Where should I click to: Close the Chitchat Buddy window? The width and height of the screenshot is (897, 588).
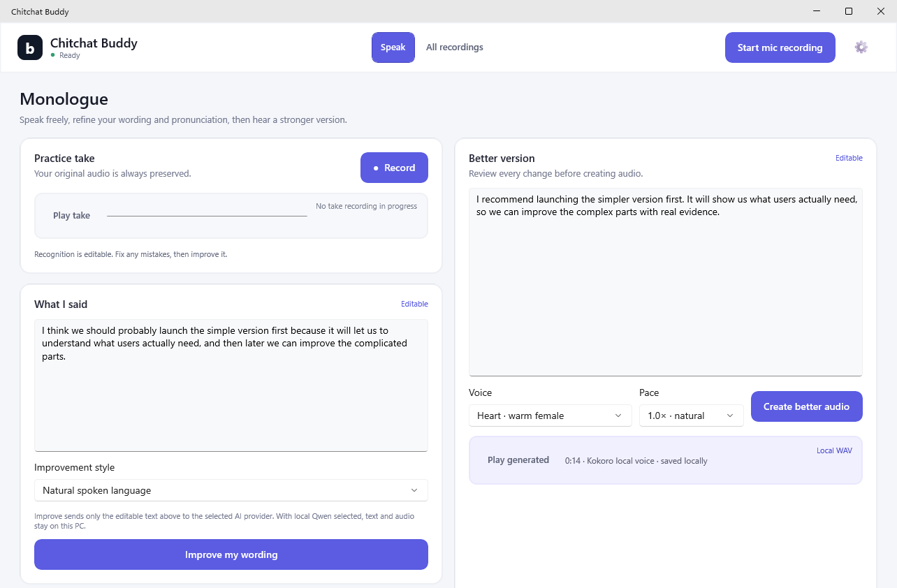click(x=881, y=11)
